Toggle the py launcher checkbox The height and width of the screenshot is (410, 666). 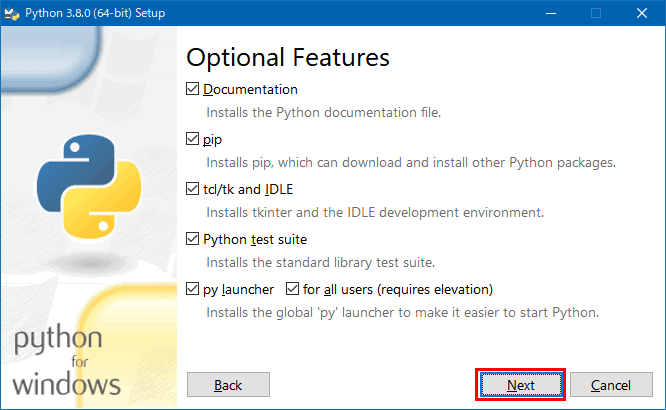pyautogui.click(x=192, y=289)
